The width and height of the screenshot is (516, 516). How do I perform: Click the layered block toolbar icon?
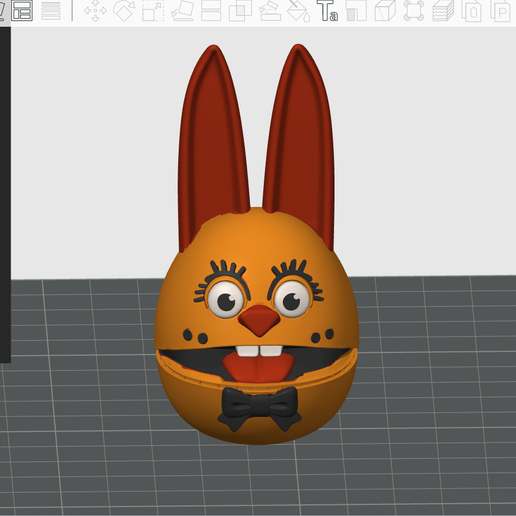tap(443, 11)
